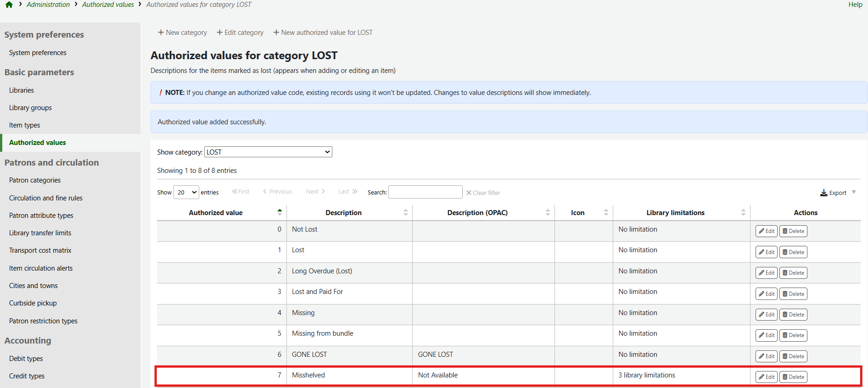Image resolution: width=868 pixels, height=388 pixels.
Task: Clear the search filter
Action: [x=483, y=193]
